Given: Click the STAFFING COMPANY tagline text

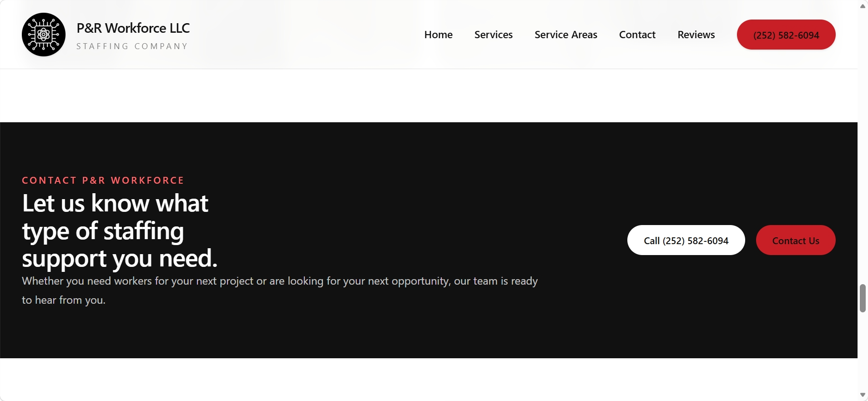Looking at the screenshot, I should pos(132,46).
